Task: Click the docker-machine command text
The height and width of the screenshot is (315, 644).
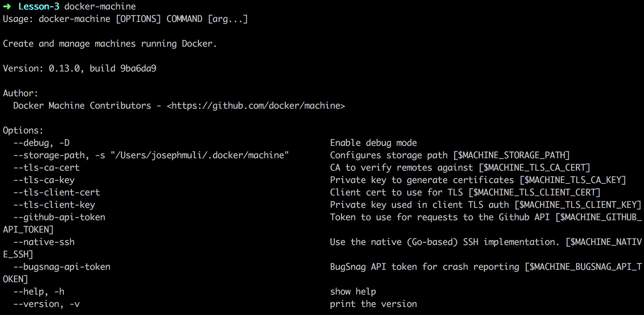Action: [100, 7]
